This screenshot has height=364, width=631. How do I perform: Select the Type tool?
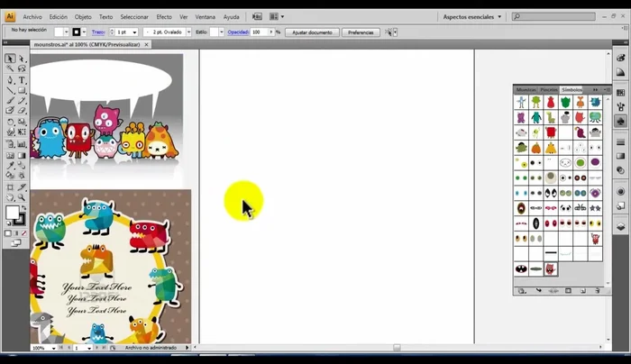pos(23,79)
